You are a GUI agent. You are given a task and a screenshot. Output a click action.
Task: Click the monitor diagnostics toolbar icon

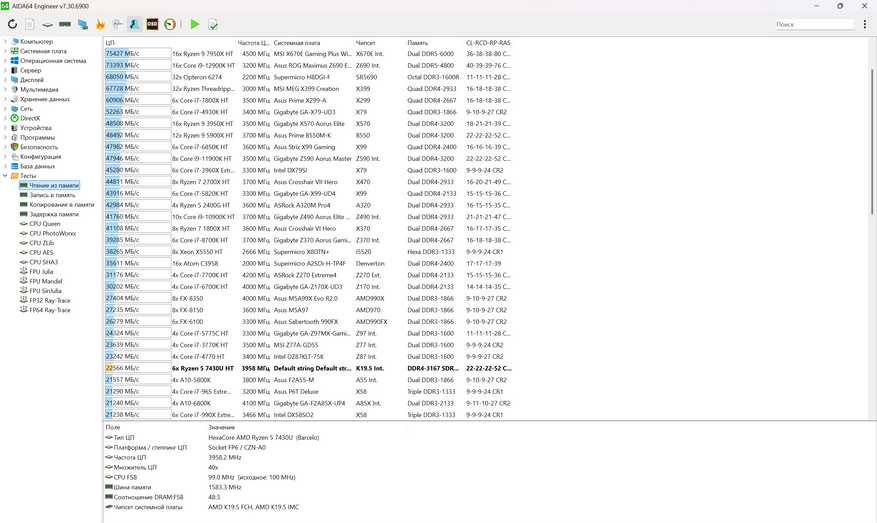[83, 24]
